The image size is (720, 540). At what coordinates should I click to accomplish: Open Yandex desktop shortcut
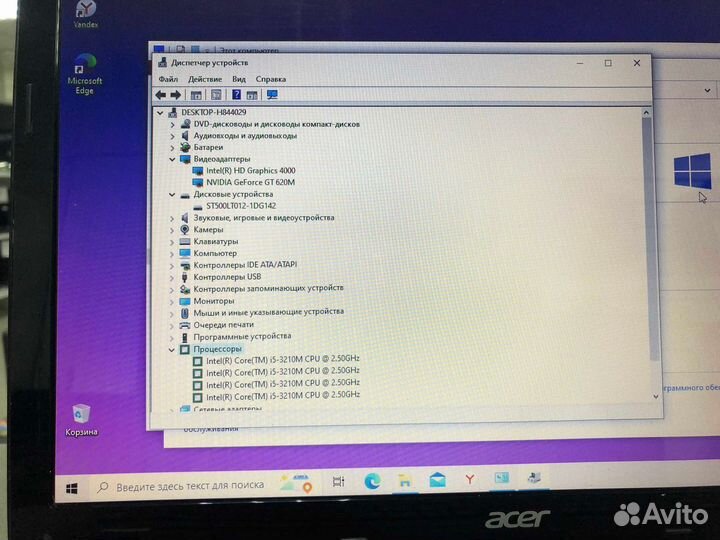point(85,14)
